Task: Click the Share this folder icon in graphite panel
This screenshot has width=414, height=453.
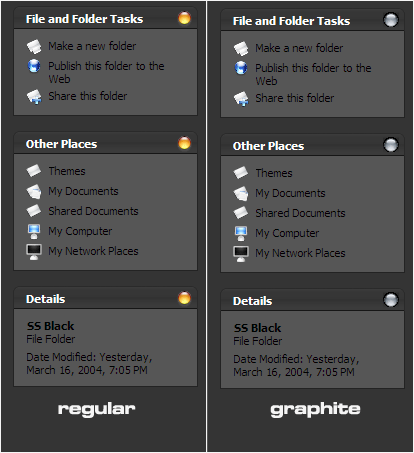Action: [x=241, y=99]
